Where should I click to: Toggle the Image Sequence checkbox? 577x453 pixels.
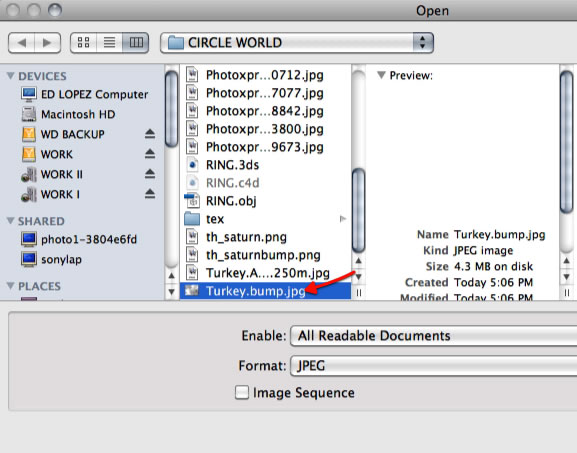click(242, 392)
